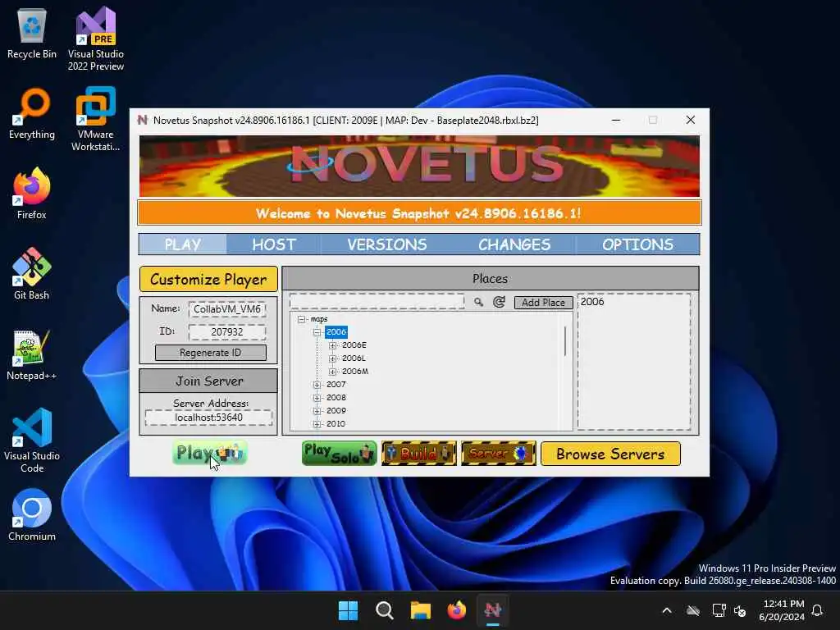Viewport: 840px width, 630px height.
Task: Launch Everything search shortcut
Action: pos(32,113)
